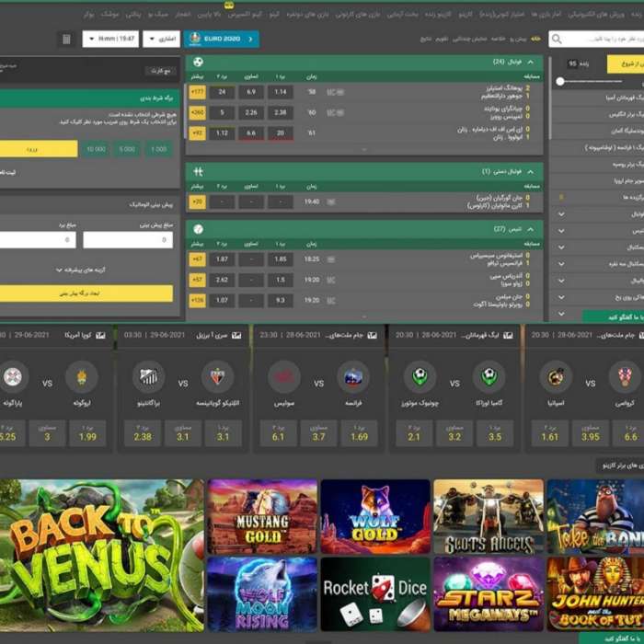Click the tennis ball icon on the tennis panel

click(x=198, y=227)
